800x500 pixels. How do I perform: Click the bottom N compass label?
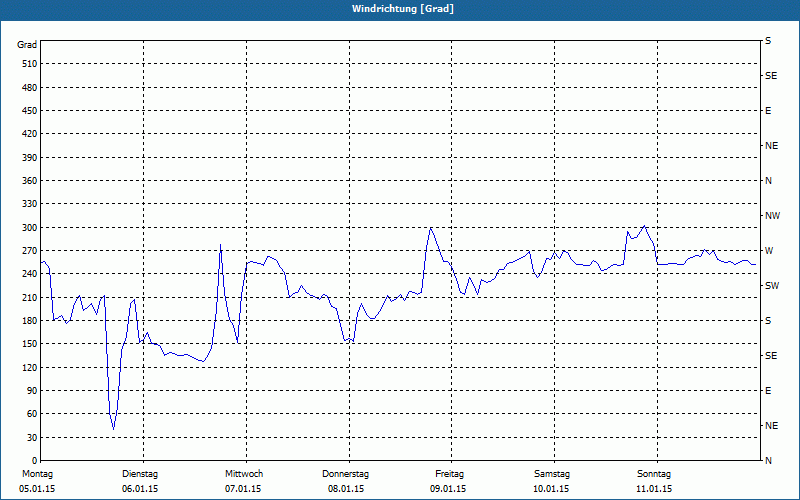pos(768,460)
